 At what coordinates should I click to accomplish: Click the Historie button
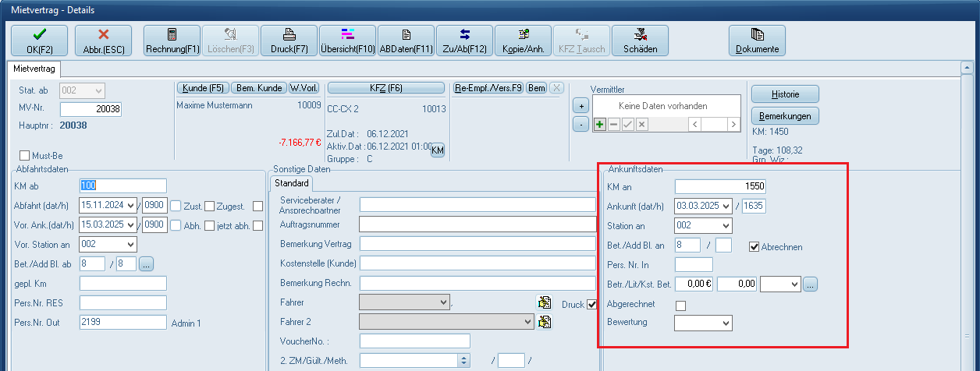[785, 94]
